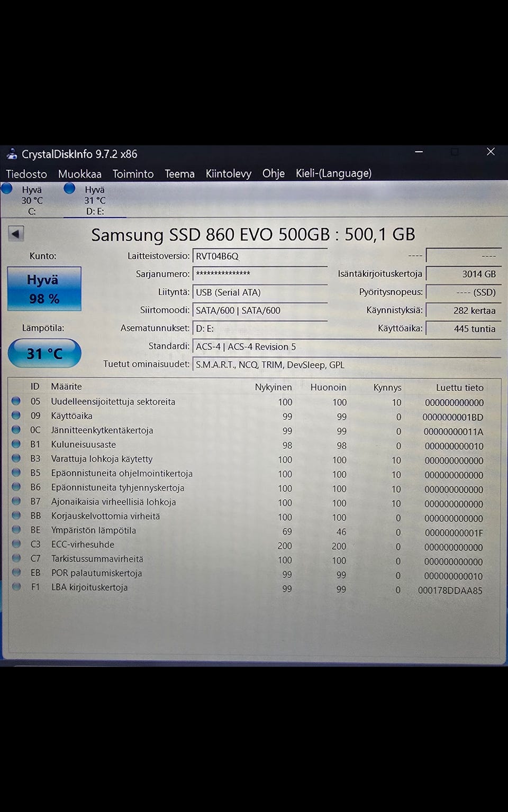
Task: Select the D: E: drive tab at 31 °C
Action: [95, 200]
